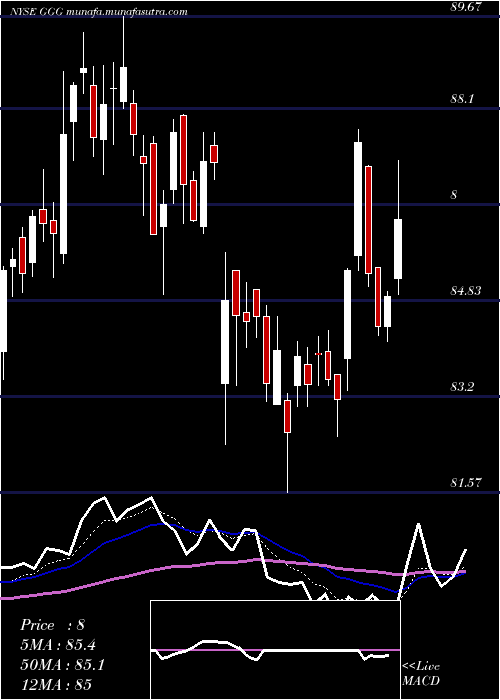This screenshot has width=500, height=700.
Task: Select the 84.83 price level label
Action: pos(466,291)
